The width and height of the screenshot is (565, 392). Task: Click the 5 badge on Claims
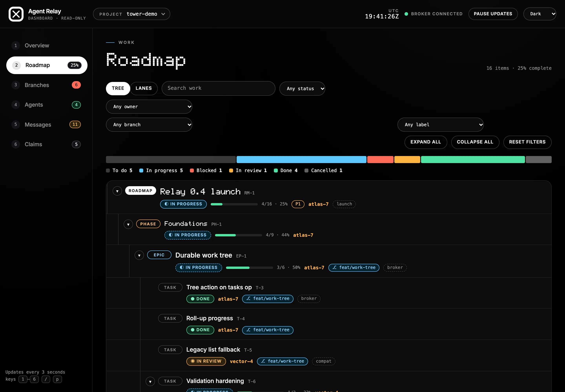[76, 144]
